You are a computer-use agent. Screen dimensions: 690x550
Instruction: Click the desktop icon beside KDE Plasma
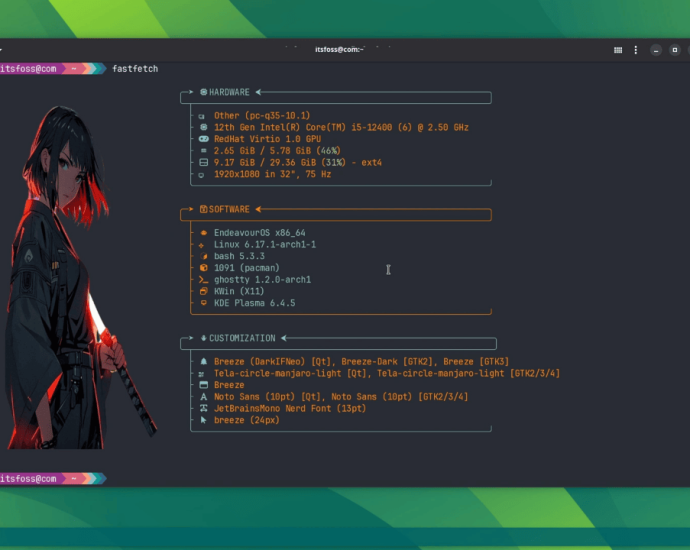tap(203, 303)
